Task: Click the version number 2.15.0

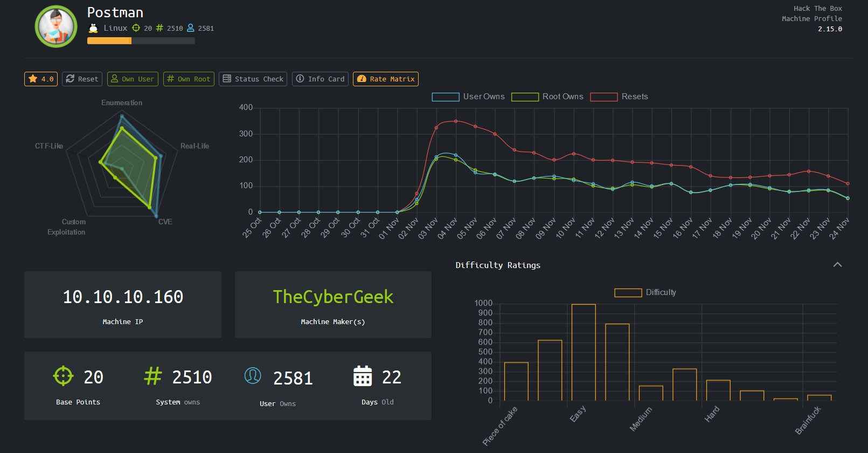Action: coord(830,29)
